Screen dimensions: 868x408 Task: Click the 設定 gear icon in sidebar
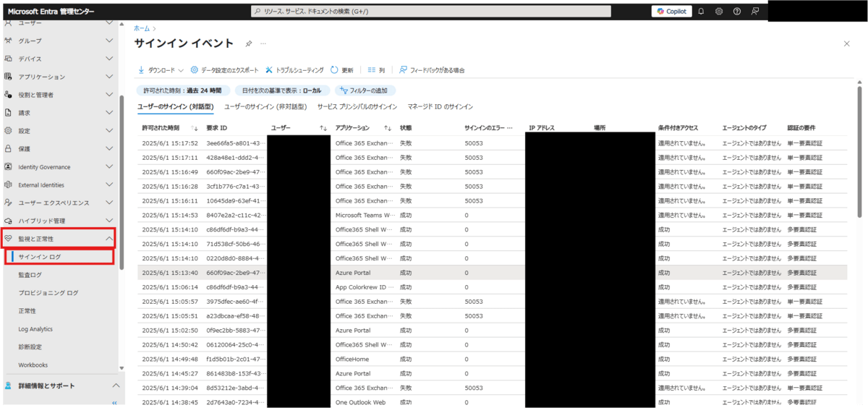point(8,131)
